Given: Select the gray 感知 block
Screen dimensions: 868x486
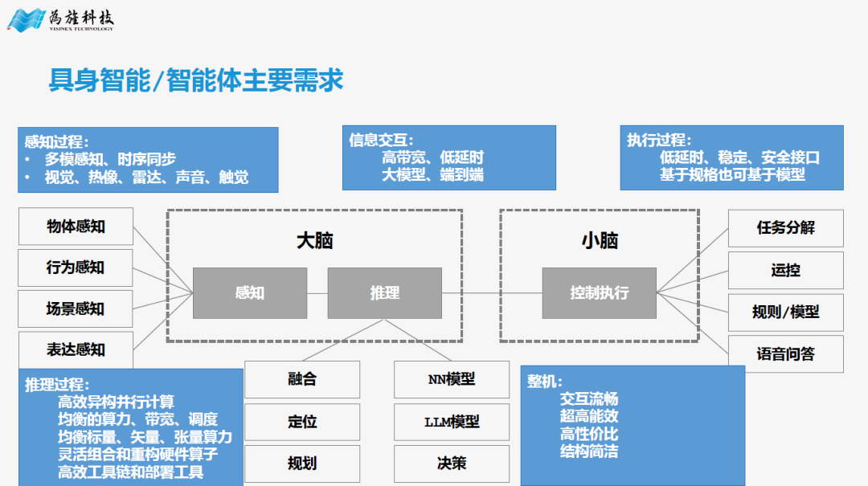Looking at the screenshot, I should (x=250, y=293).
